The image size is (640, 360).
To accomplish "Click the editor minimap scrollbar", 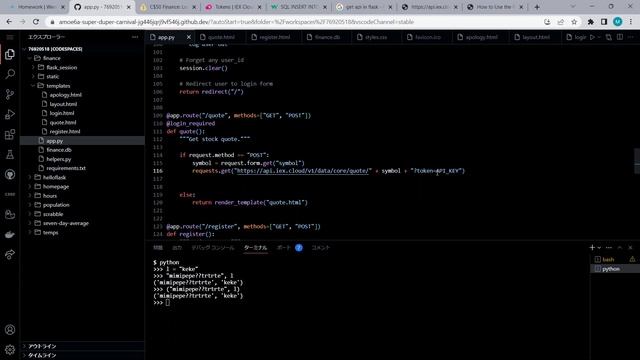I will pos(637,161).
